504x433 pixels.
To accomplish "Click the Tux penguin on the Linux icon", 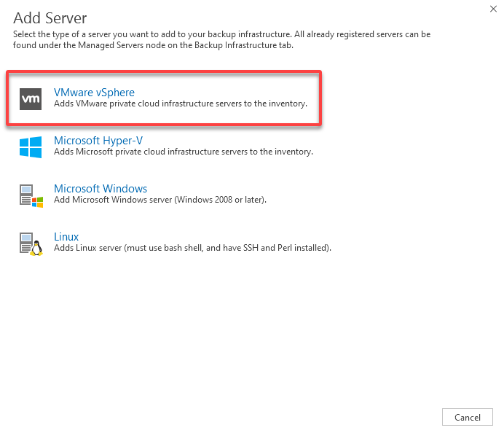I will pos(36,249).
